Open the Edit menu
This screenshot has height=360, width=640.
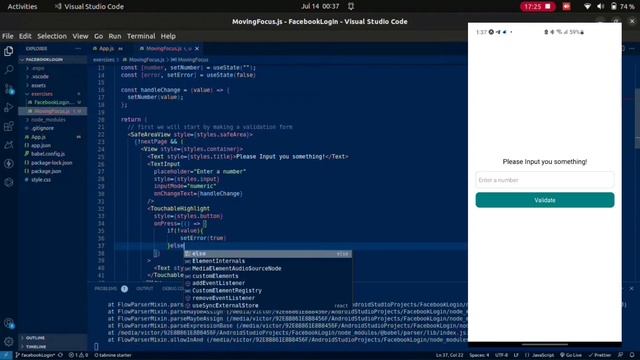25,36
